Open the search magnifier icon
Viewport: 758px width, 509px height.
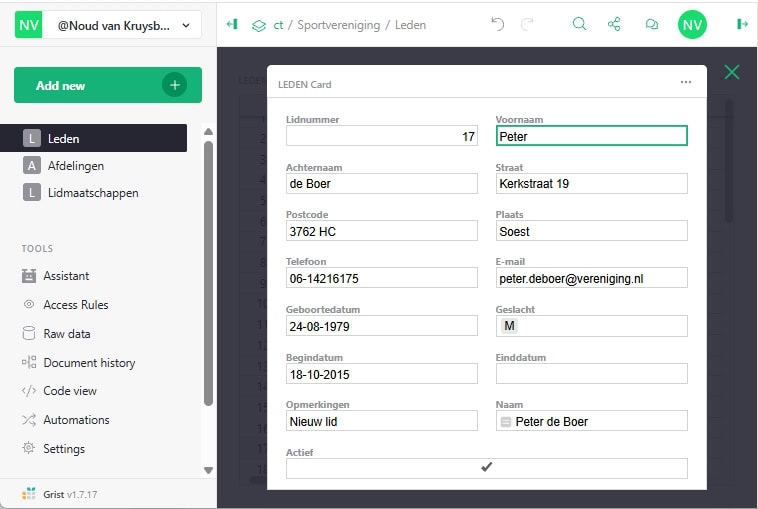click(x=579, y=24)
